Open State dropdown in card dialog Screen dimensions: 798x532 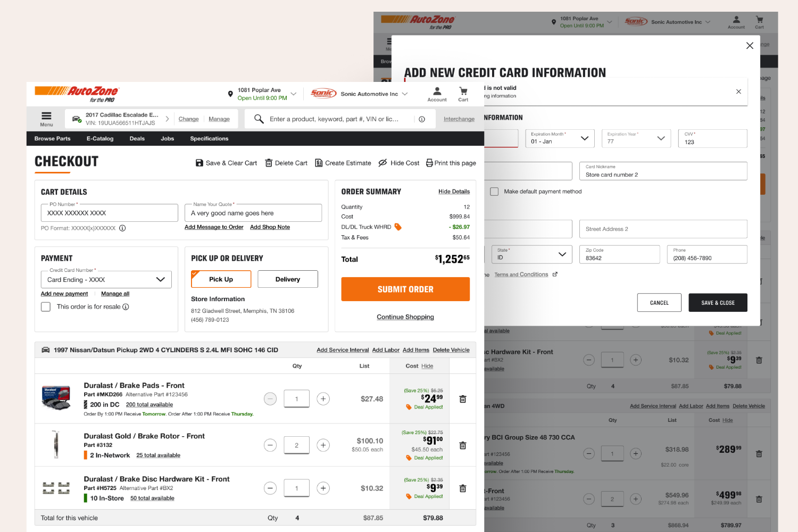(532, 254)
